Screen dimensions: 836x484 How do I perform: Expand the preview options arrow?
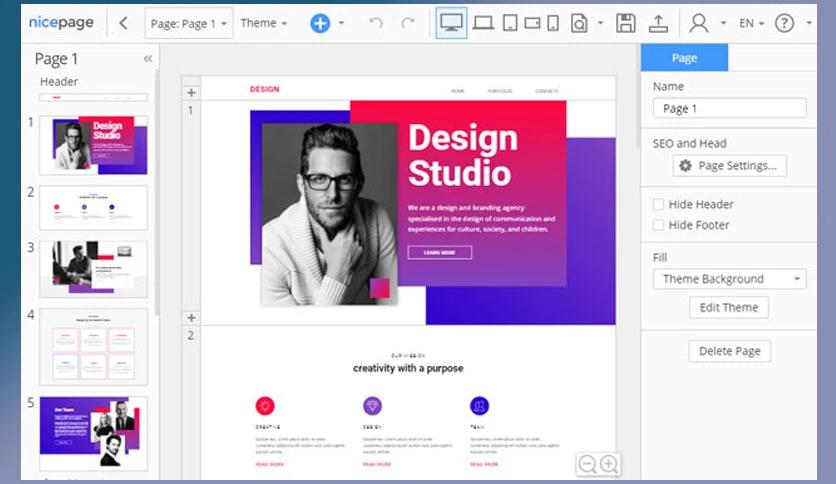[601, 23]
